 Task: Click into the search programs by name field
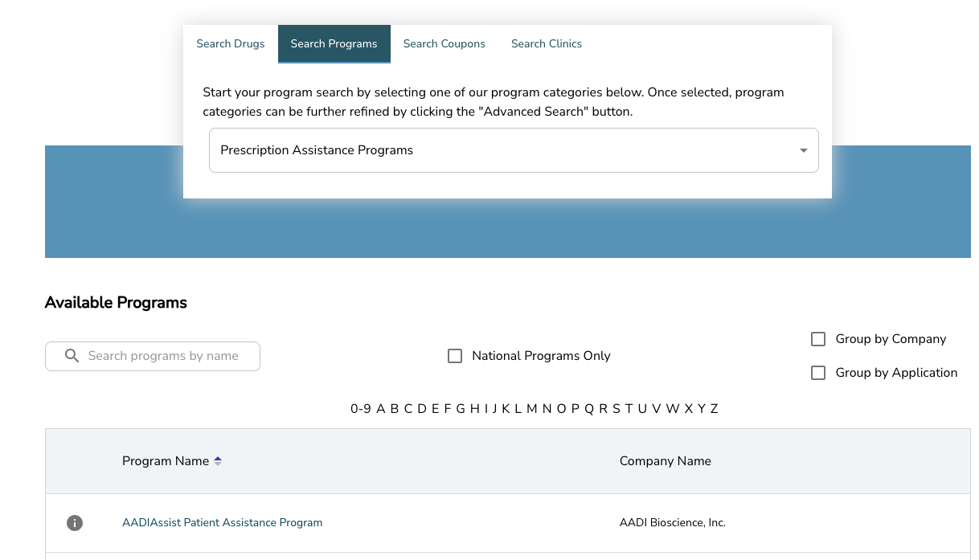[161, 355]
